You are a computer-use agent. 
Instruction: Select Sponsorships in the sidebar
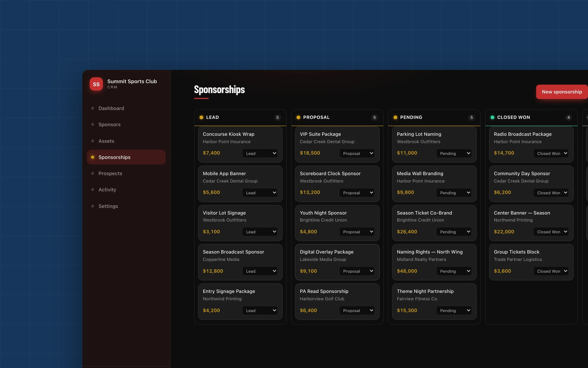tap(126, 157)
